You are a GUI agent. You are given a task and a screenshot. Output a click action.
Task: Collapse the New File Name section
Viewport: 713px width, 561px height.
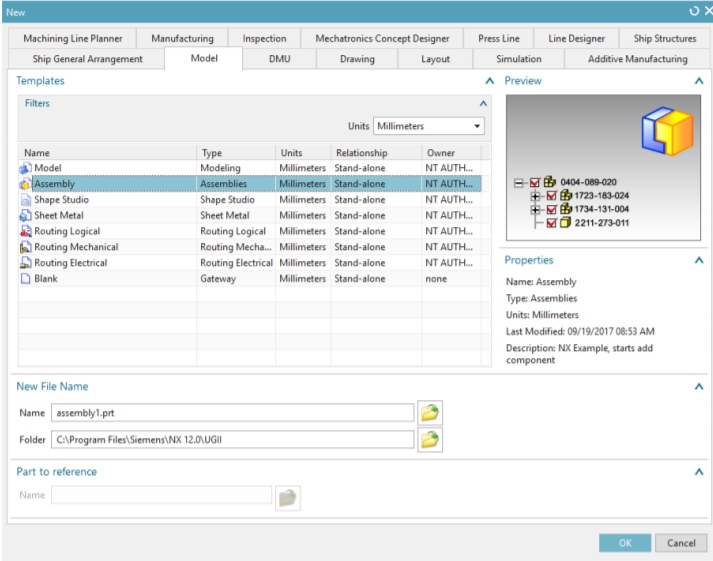699,386
